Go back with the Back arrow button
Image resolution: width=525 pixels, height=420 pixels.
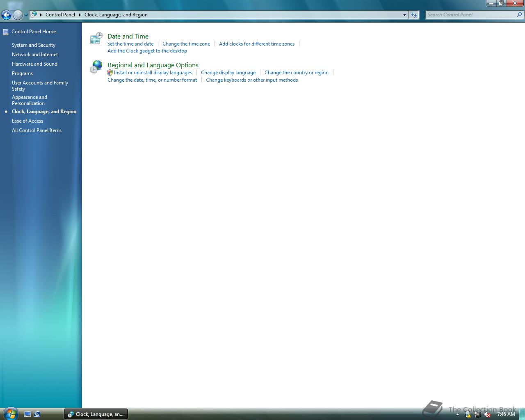point(6,15)
